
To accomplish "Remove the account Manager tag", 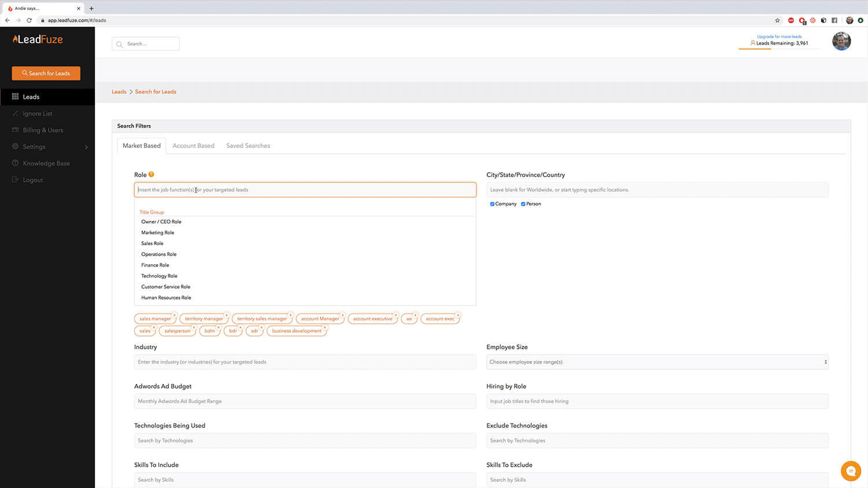I will [343, 315].
